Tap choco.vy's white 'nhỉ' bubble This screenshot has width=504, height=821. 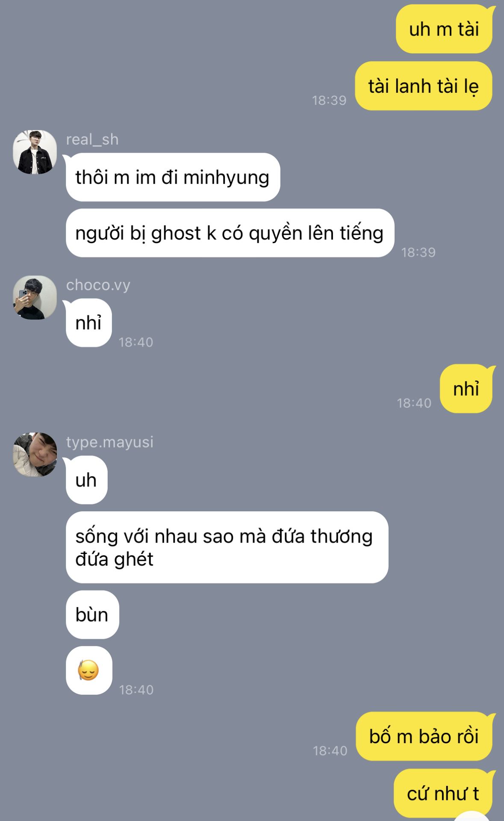88,323
